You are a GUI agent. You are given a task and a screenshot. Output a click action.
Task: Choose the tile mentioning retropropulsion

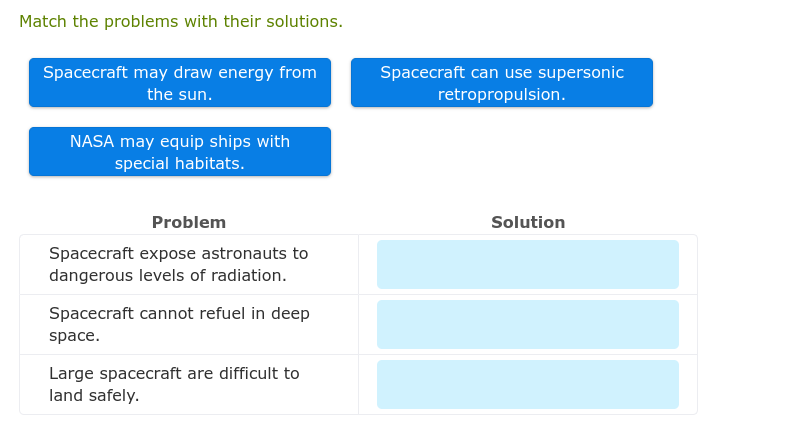pos(502,83)
